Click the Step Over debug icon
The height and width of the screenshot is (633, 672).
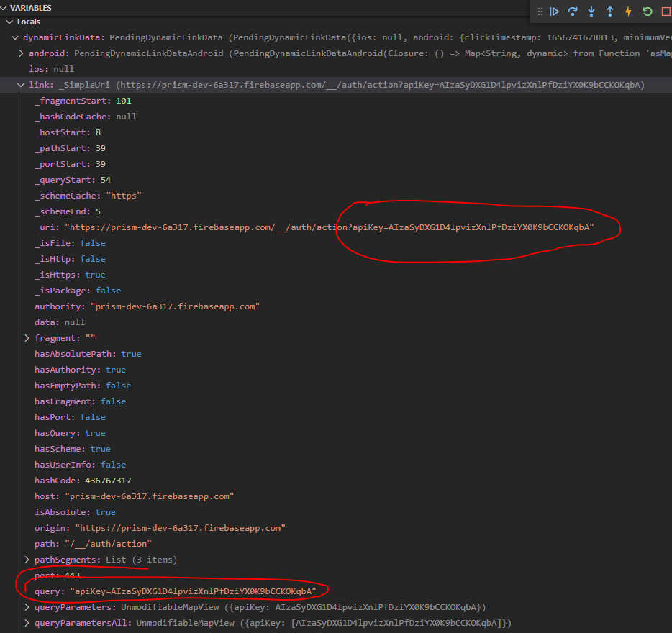pos(573,12)
